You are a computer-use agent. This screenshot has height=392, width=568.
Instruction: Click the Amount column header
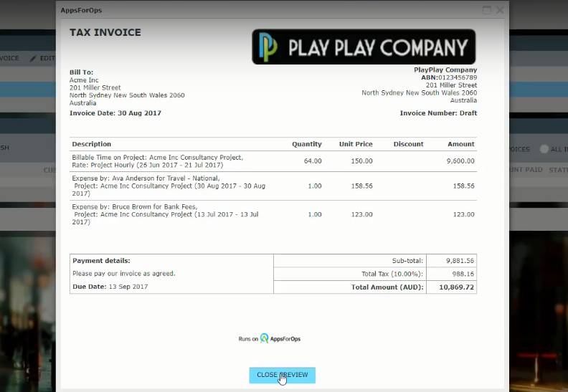pos(460,144)
